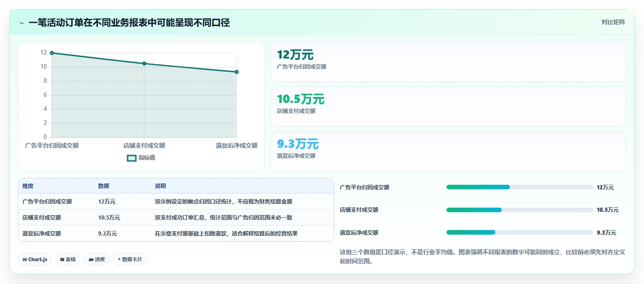Select the 表格 tag chip
This screenshot has width=644, height=284.
[68, 259]
